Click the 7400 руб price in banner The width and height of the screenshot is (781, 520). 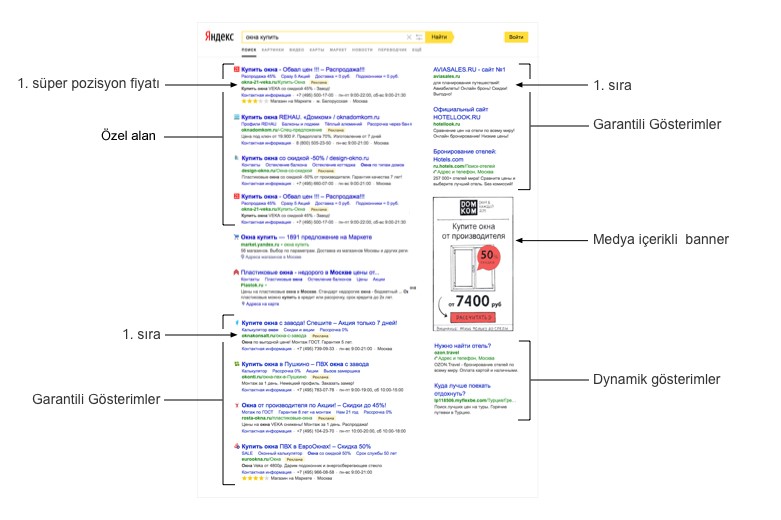click(475, 301)
